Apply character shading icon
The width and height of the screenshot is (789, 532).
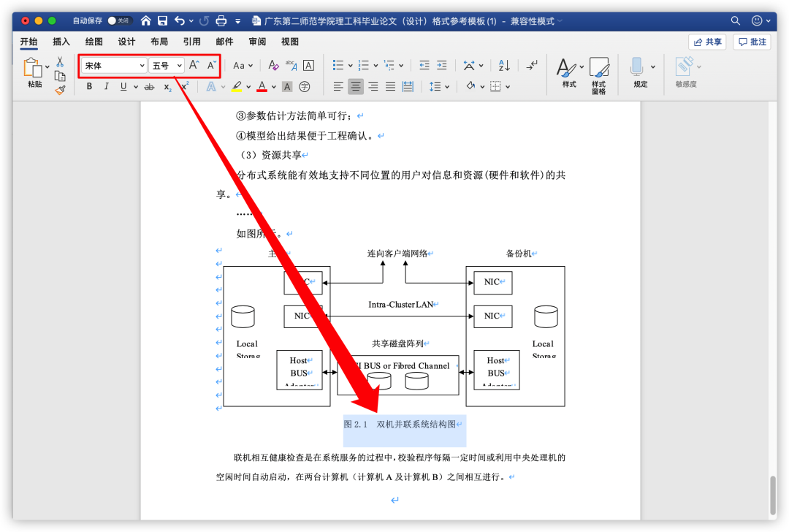[x=287, y=86]
